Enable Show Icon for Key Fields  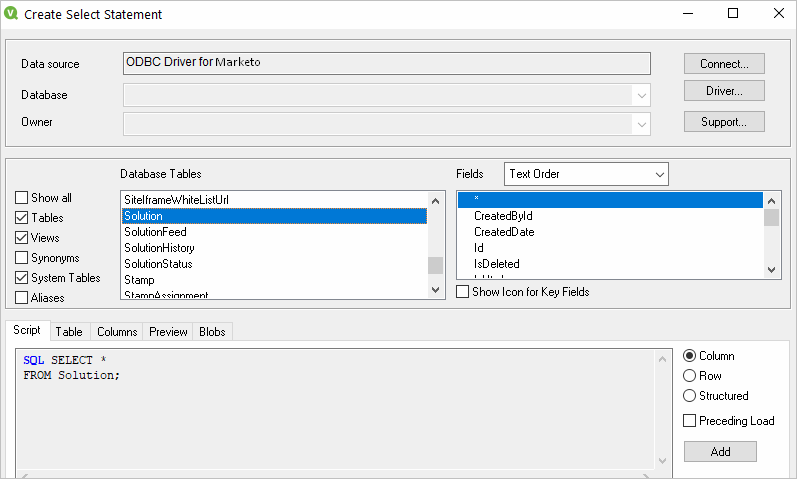click(462, 292)
